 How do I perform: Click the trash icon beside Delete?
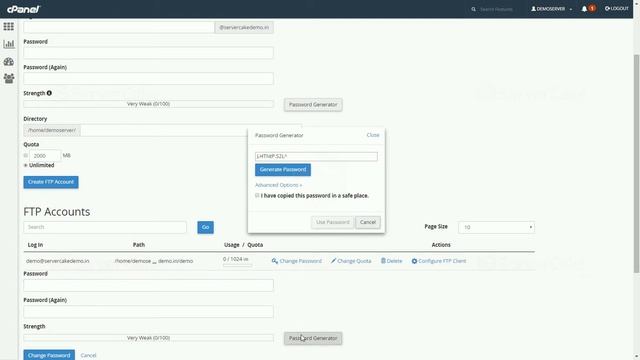383,260
